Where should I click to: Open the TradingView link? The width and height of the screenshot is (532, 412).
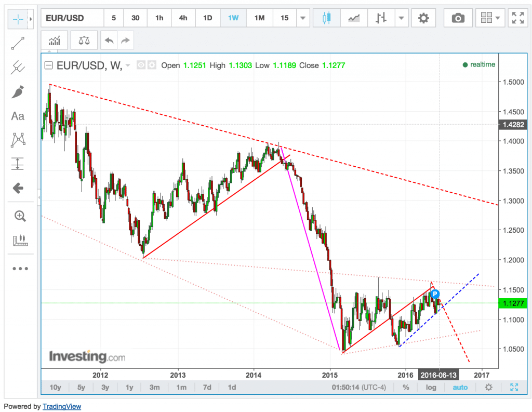tap(61, 406)
